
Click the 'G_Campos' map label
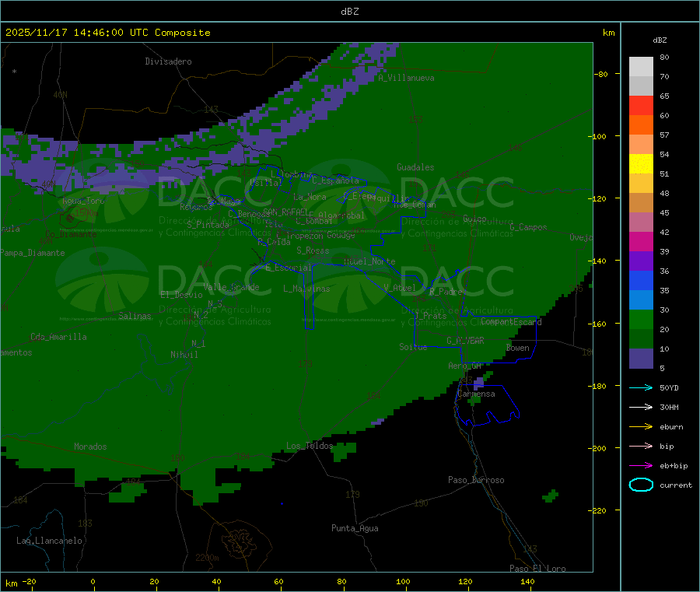[x=529, y=227]
